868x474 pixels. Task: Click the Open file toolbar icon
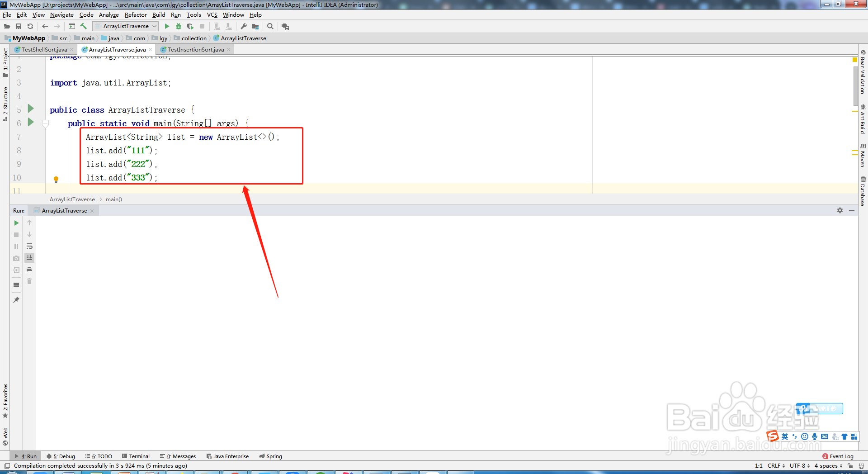click(x=7, y=26)
